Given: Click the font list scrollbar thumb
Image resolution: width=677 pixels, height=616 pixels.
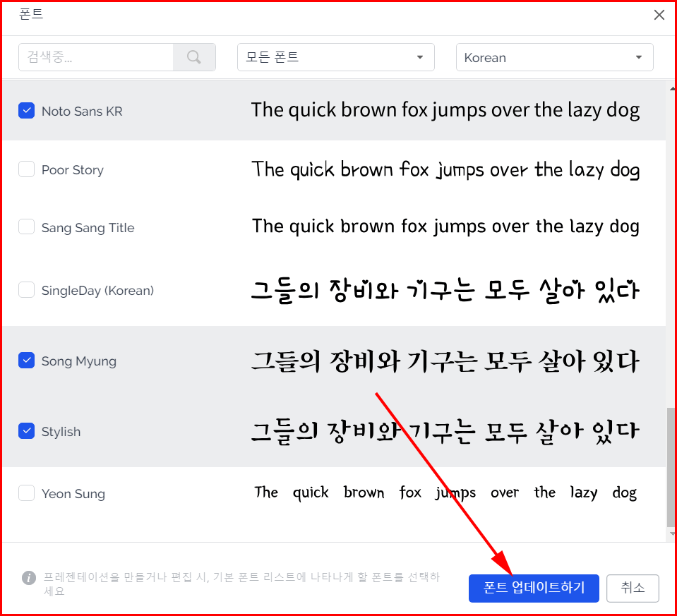Looking at the screenshot, I should point(671,467).
